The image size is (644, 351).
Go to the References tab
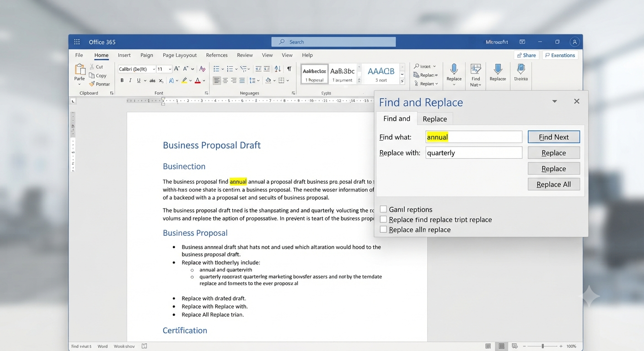[x=217, y=55]
